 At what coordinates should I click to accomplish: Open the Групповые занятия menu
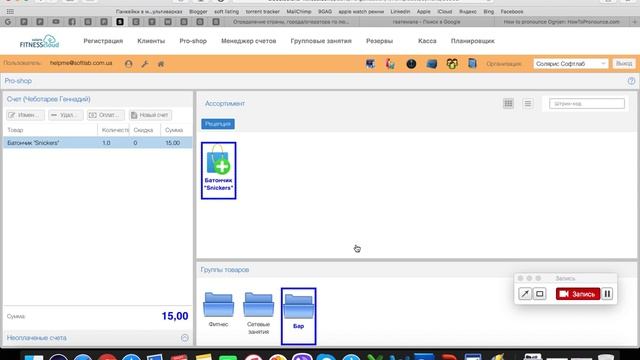(321, 41)
